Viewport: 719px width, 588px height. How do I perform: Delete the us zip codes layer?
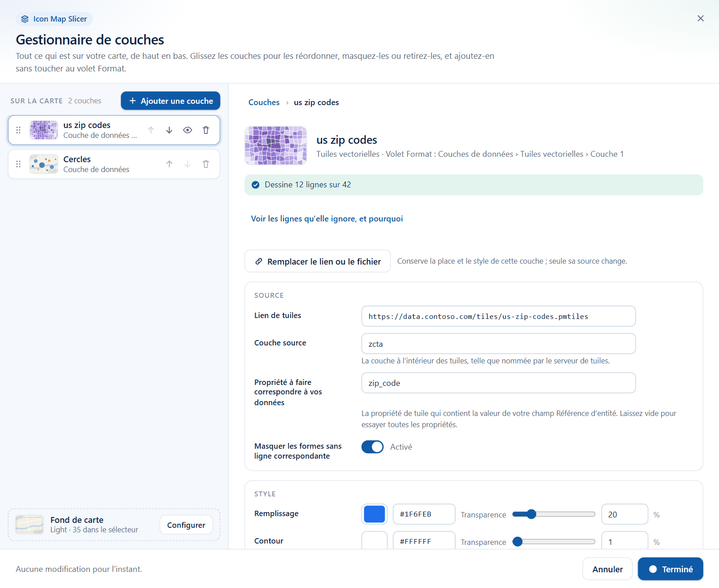click(206, 130)
